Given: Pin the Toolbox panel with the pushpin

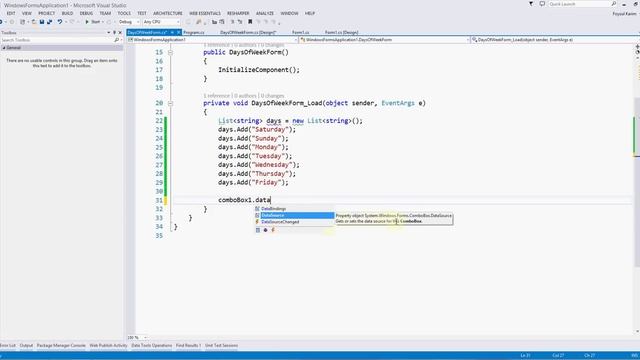Looking at the screenshot, I should 114,33.
